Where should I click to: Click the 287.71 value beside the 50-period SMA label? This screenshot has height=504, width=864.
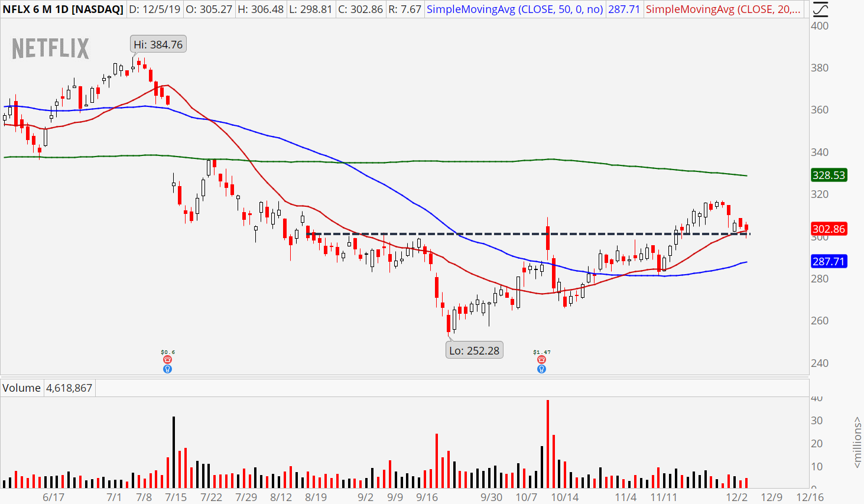pyautogui.click(x=624, y=9)
